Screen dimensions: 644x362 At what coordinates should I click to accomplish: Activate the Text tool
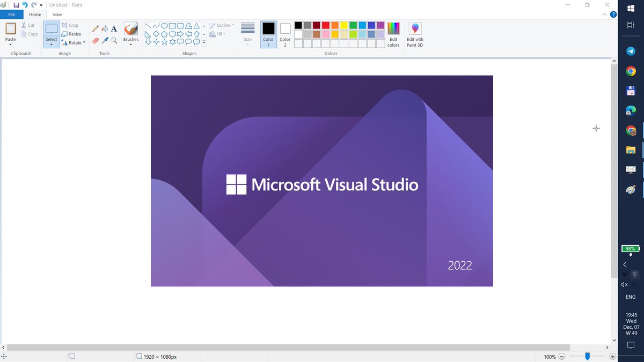point(114,29)
